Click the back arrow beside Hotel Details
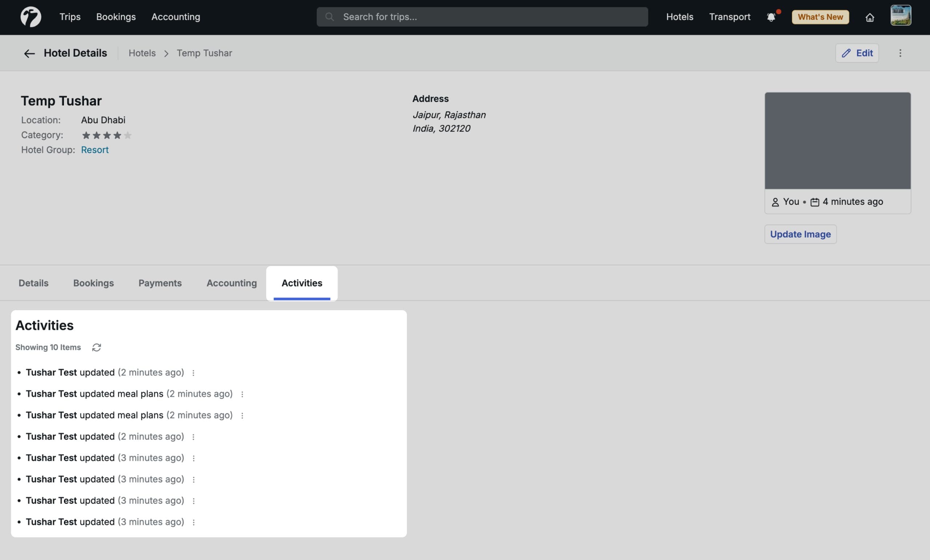930x560 pixels. coord(29,53)
